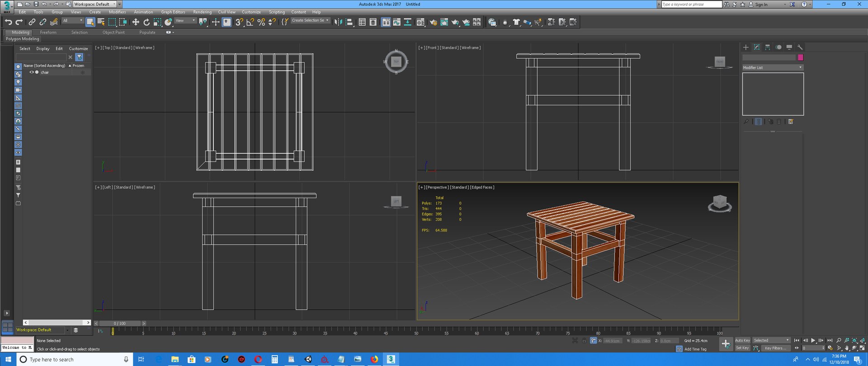Click Zoom Extents All Selected icon

coord(863,340)
